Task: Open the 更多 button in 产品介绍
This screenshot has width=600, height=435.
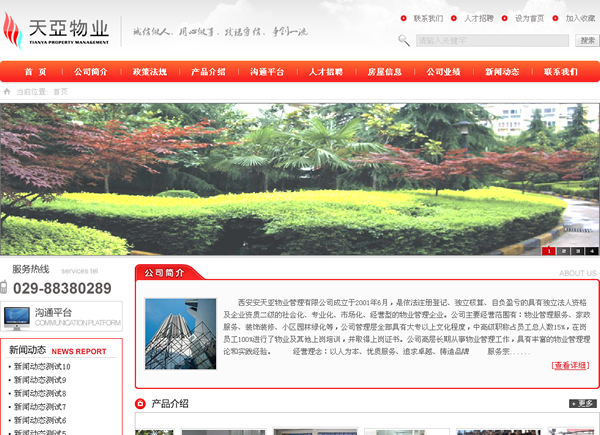Action: pos(582,404)
